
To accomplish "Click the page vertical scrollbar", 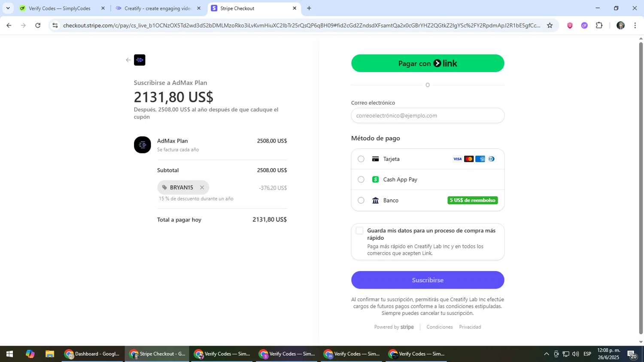I will (x=641, y=188).
